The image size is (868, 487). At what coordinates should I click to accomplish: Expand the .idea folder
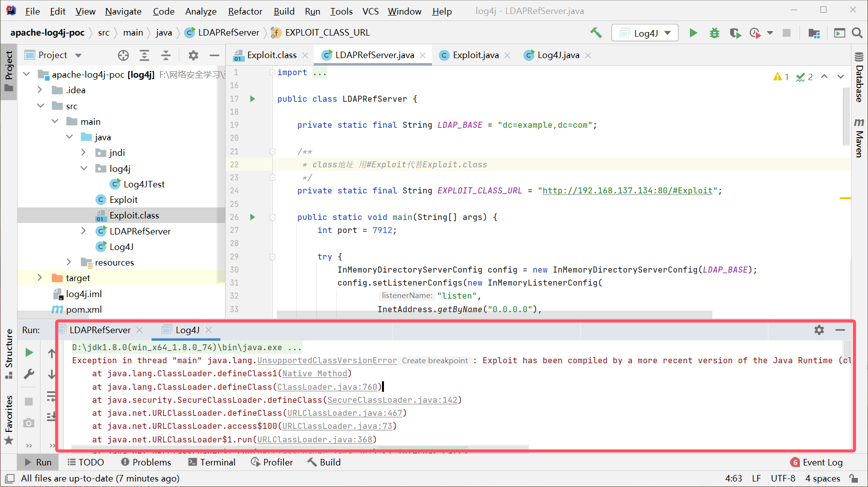pyautogui.click(x=40, y=90)
